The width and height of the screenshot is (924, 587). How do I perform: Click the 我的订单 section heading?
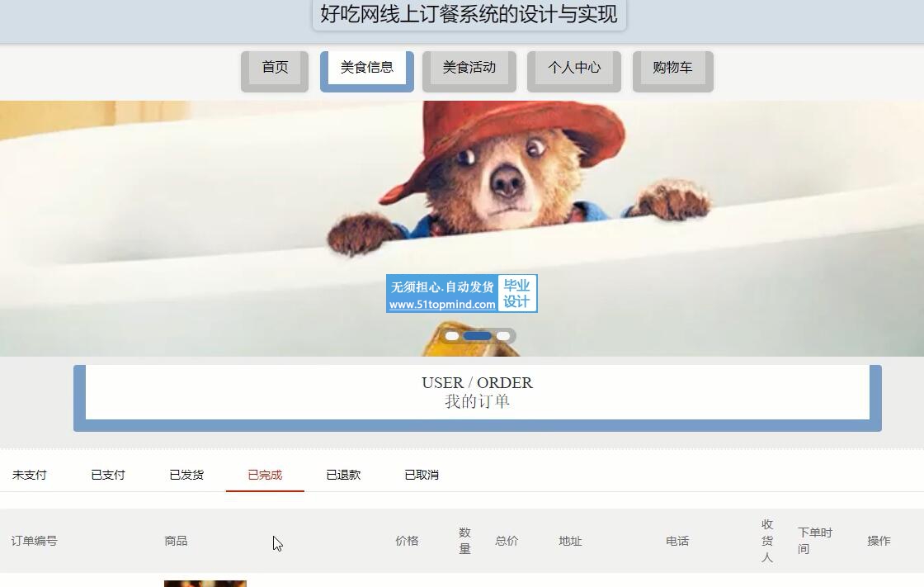pyautogui.click(x=478, y=402)
